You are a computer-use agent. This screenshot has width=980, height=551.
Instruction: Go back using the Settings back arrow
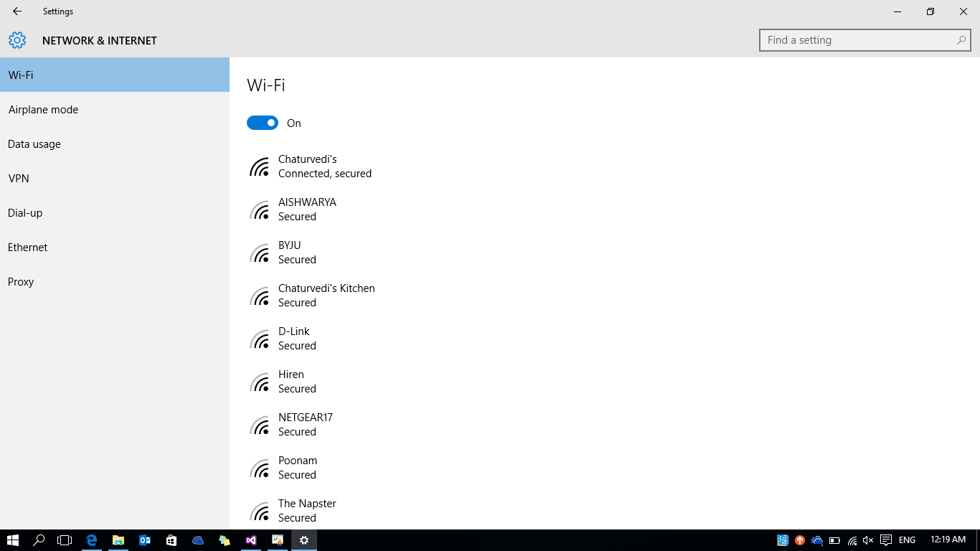(x=17, y=11)
